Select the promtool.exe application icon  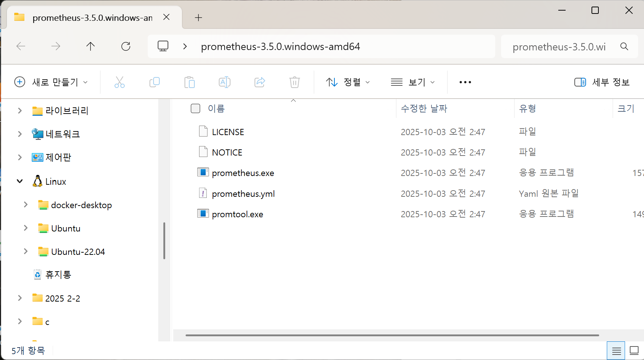click(203, 214)
